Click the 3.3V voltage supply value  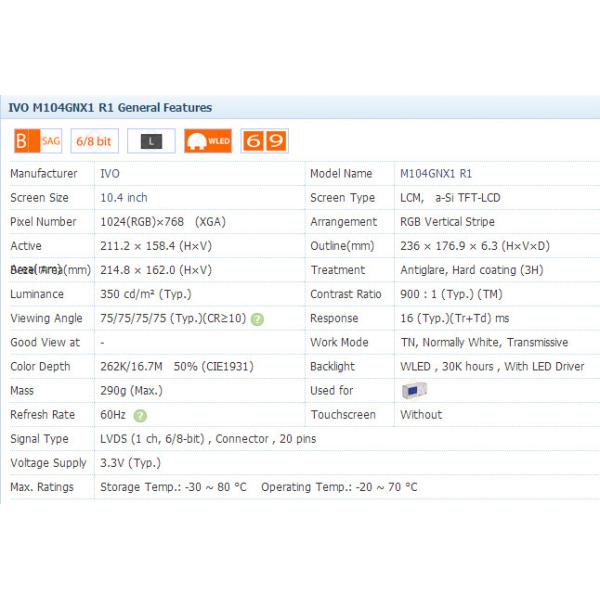[x=128, y=463]
